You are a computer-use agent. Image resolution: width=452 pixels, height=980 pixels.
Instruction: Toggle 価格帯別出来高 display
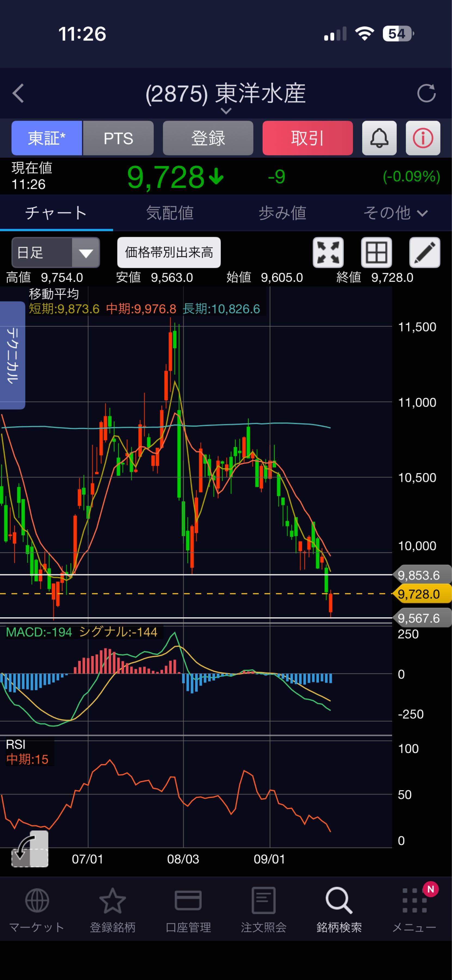pos(169,253)
